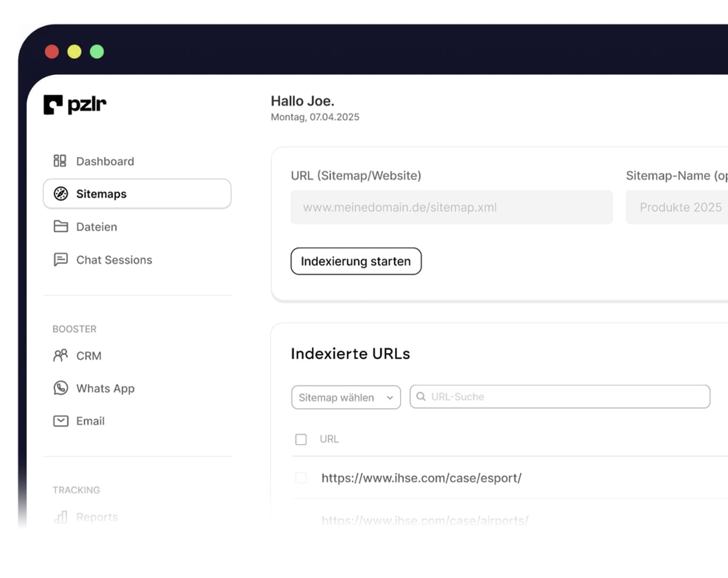Toggle the select-all URL header checkbox
Viewport: 728px width, 578px height.
tap(301, 439)
